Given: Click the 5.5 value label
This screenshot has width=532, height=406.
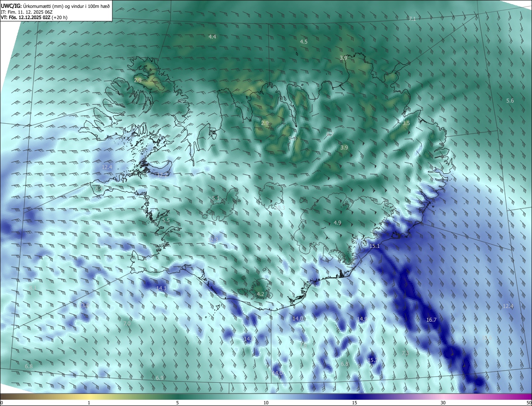Looking at the screenshot, I should pyautogui.click(x=166, y=220).
